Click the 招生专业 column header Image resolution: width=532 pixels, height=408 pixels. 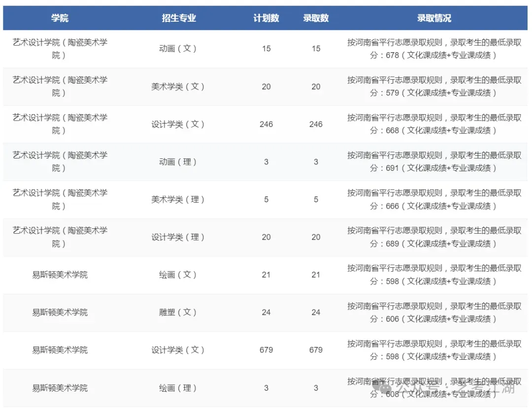[179, 18]
